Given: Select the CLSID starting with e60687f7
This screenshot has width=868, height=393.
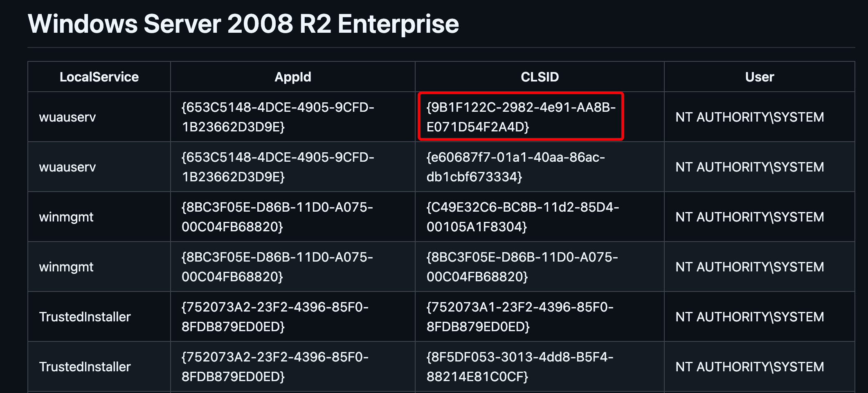Looking at the screenshot, I should (x=515, y=167).
